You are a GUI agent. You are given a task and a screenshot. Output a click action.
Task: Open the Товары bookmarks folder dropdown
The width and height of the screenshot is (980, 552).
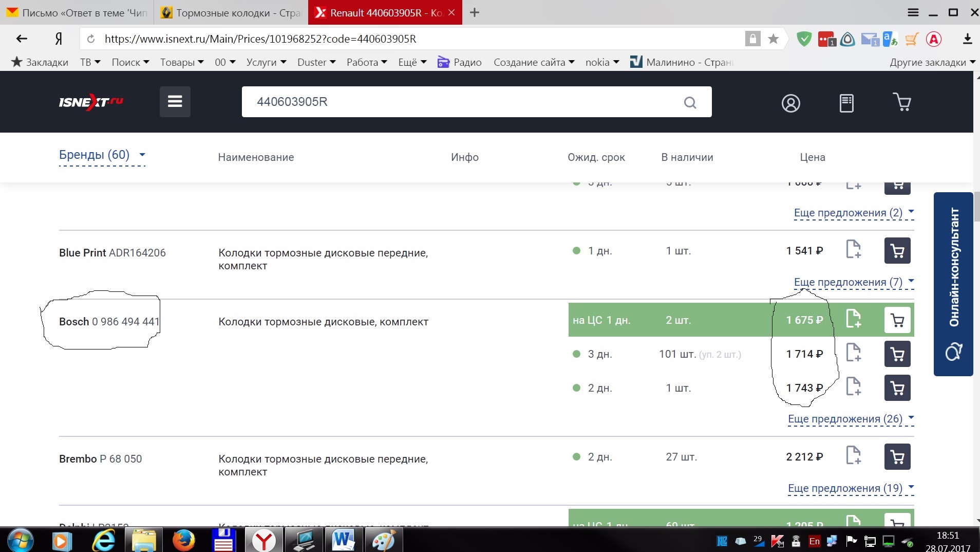click(x=182, y=62)
